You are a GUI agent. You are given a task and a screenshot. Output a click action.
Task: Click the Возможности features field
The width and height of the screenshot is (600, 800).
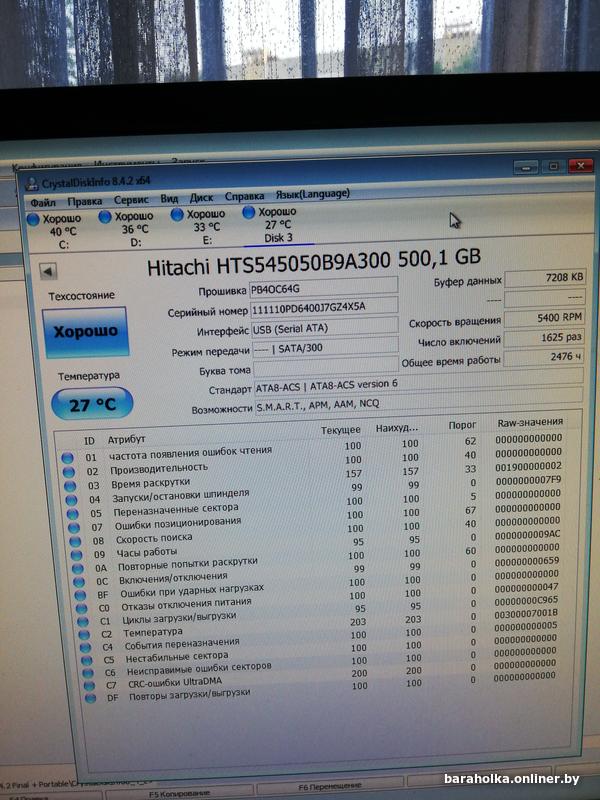418,402
